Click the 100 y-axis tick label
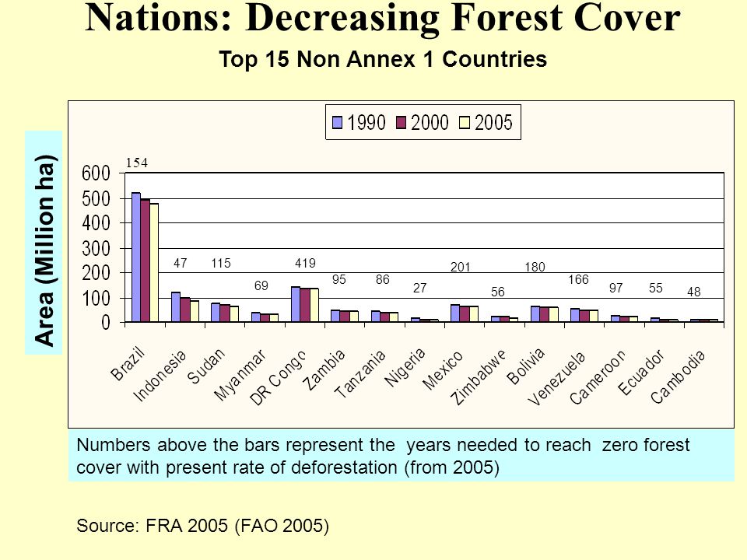 pos(96,299)
